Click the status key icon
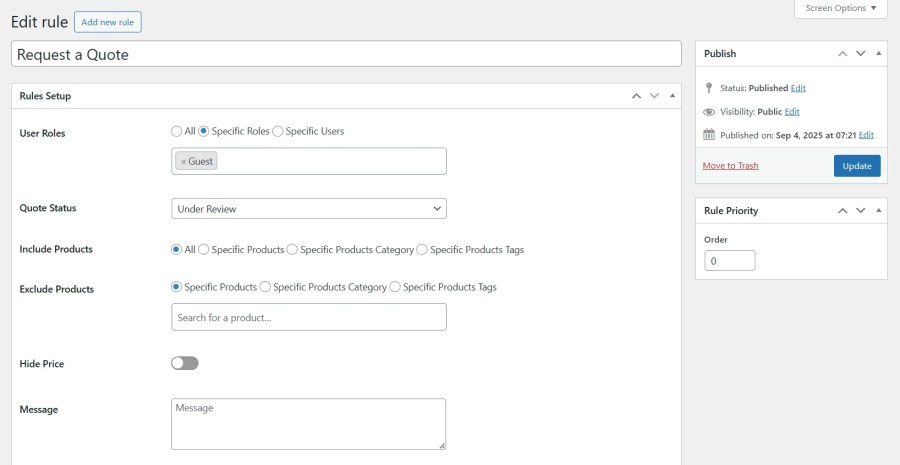The width and height of the screenshot is (900, 465). pos(709,88)
